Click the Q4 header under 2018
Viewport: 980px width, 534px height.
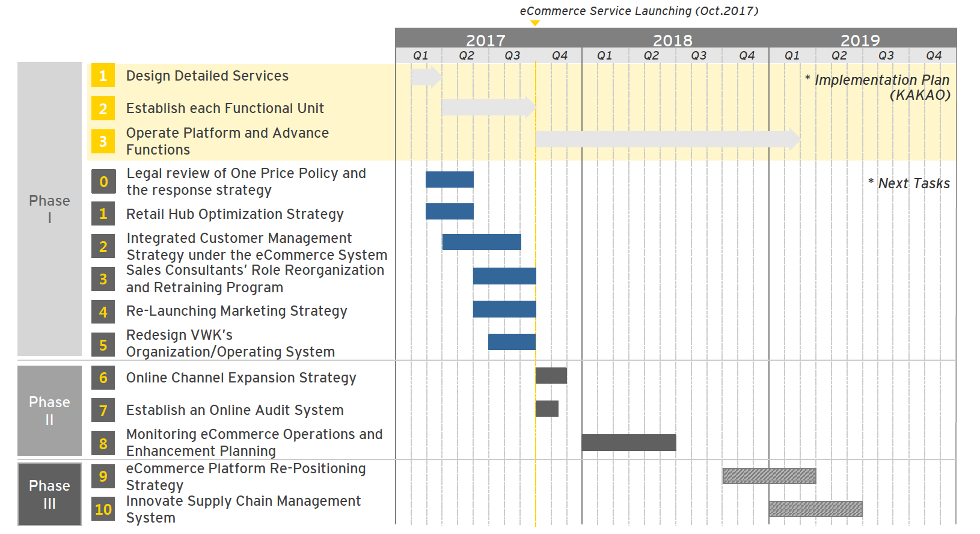(747, 55)
